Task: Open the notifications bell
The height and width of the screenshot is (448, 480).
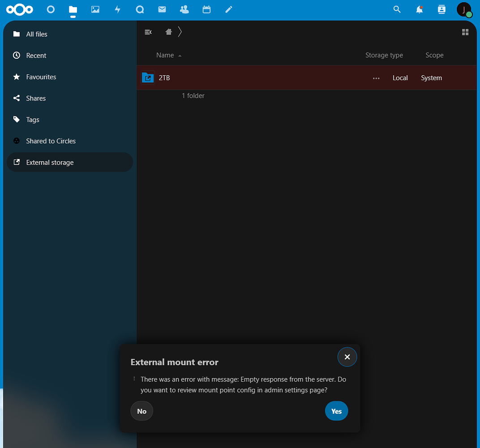Action: pos(419,9)
